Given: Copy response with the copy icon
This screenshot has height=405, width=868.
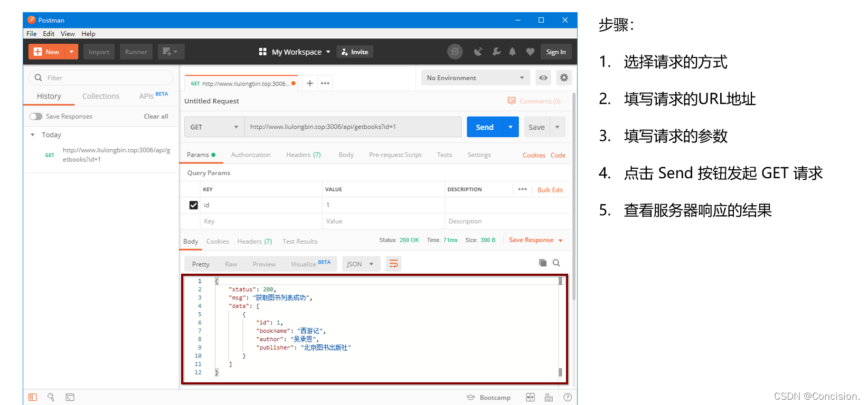Looking at the screenshot, I should coord(542,263).
